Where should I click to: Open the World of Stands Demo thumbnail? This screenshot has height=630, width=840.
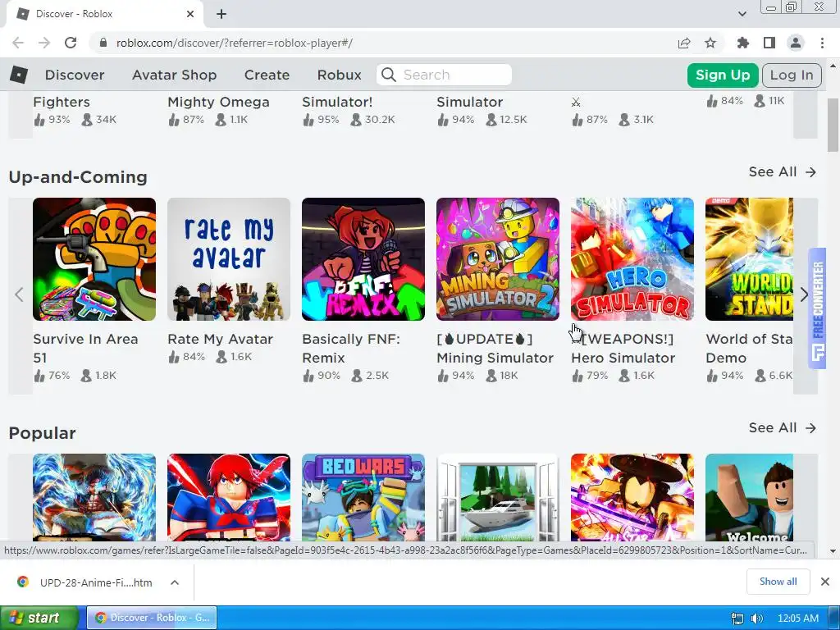pos(750,259)
